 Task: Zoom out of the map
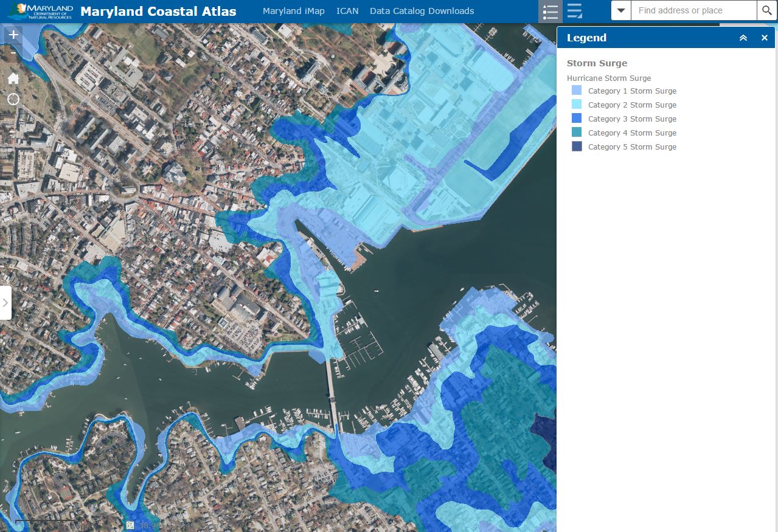[x=13, y=54]
